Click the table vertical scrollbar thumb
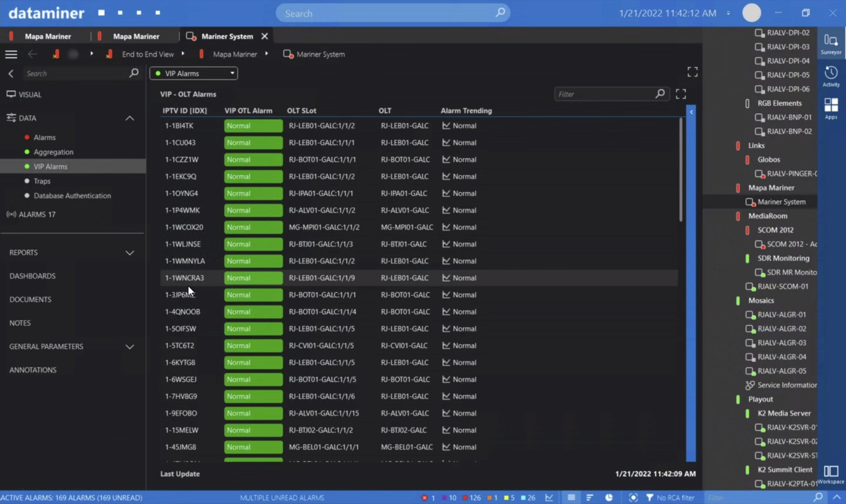 (681, 169)
